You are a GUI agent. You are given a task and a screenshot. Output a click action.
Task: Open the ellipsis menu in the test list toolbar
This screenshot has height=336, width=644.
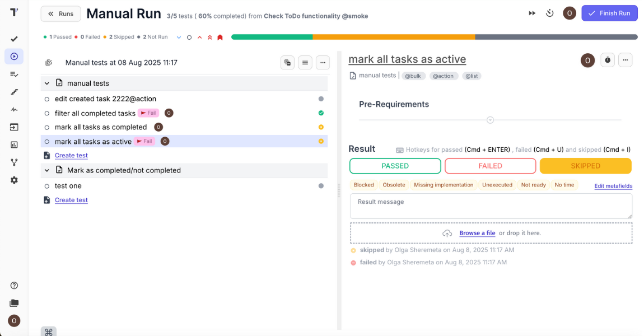[x=323, y=62]
